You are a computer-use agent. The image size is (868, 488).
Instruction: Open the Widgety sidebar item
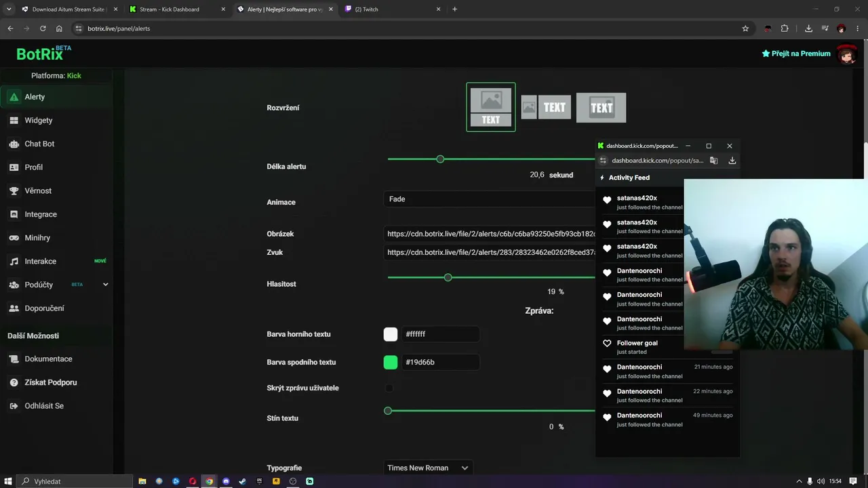coord(56,121)
